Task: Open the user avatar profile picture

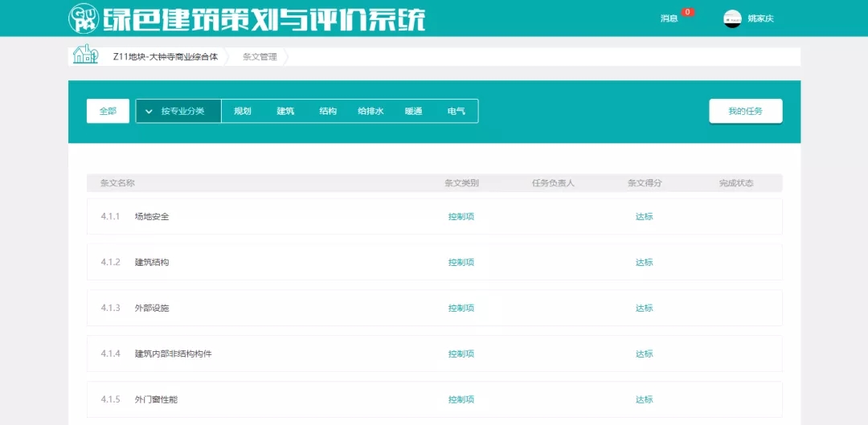Action: tap(732, 18)
